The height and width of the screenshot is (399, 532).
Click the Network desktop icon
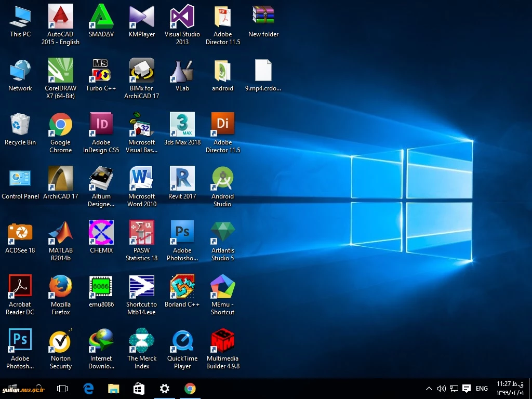[20, 75]
